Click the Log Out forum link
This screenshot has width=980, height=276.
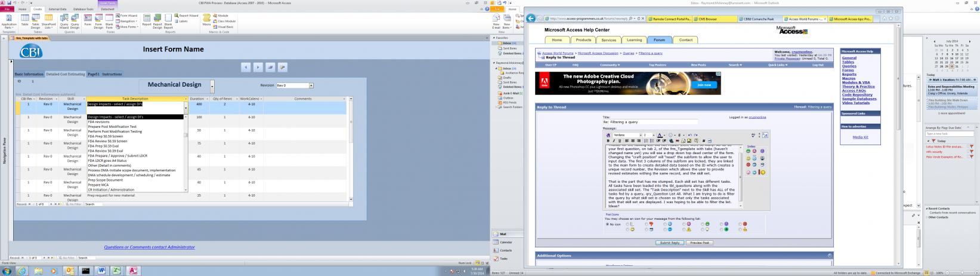(x=818, y=65)
